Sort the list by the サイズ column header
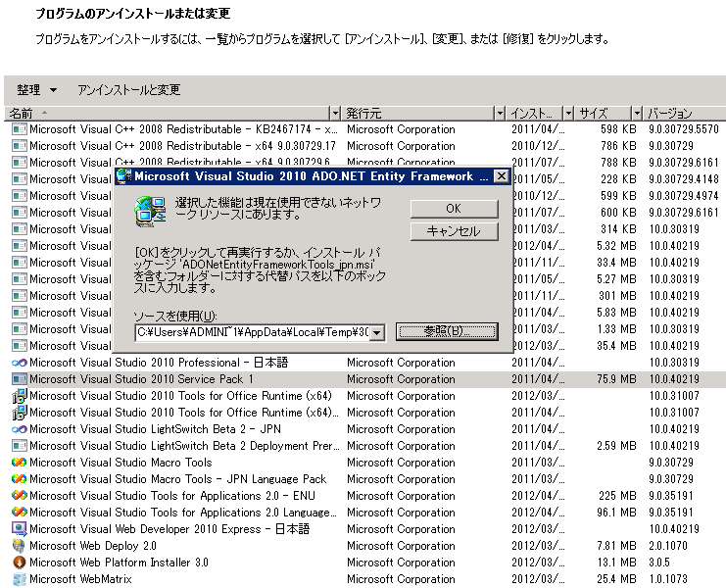 [600, 114]
